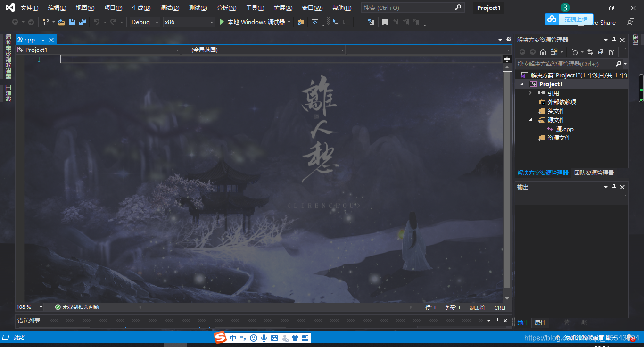644x347 pixels.
Task: Toggle the pin on the 源.cpp tab
Action: [42, 40]
